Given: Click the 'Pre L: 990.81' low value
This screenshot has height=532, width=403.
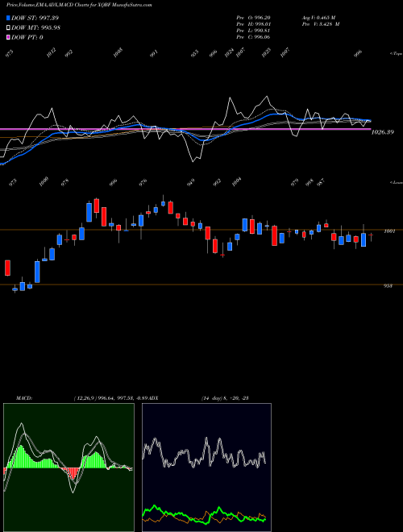Looking at the screenshot, I should tap(253, 31).
